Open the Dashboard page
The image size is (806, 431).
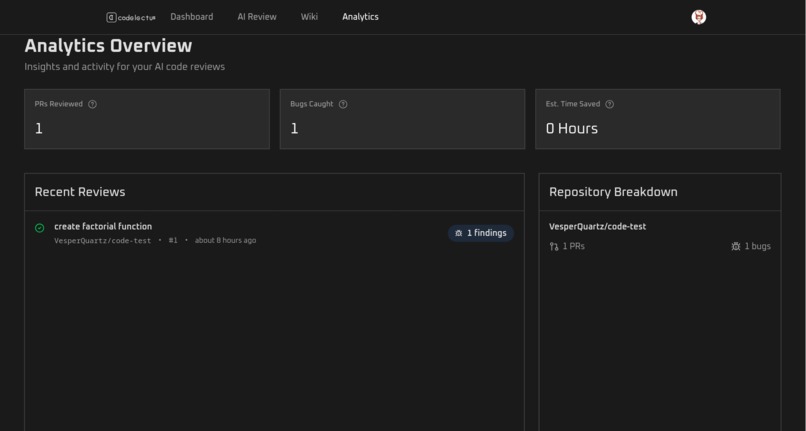pyautogui.click(x=192, y=17)
